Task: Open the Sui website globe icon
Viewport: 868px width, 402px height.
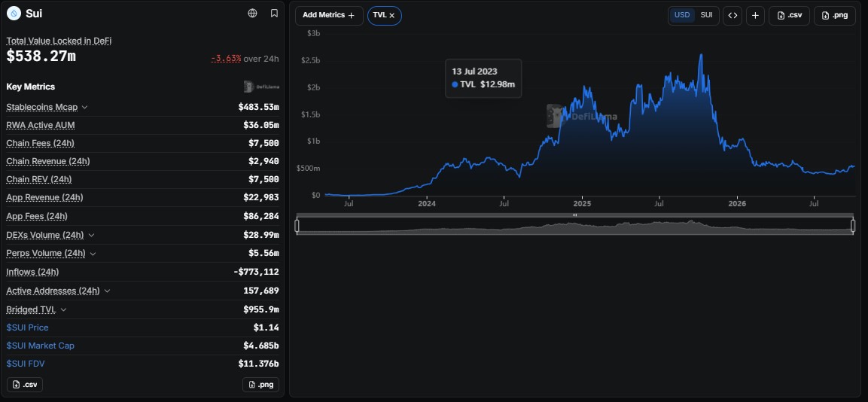Action: 252,14
